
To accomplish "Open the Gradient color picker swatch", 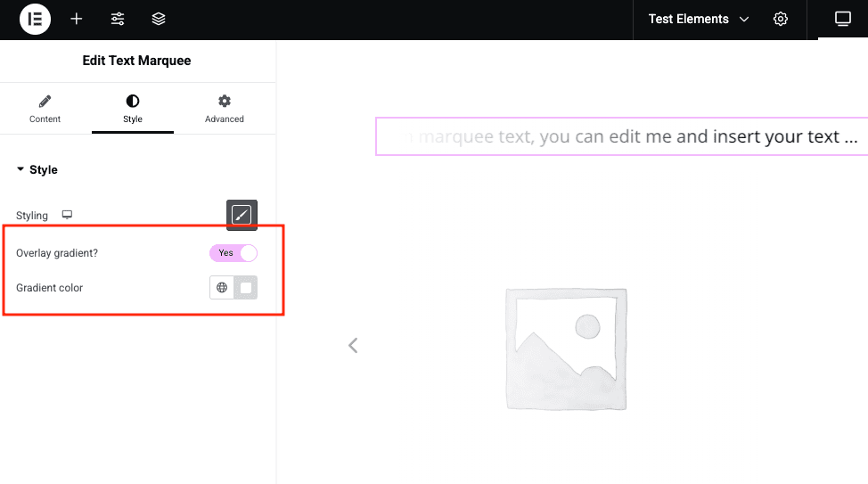I will (x=246, y=288).
